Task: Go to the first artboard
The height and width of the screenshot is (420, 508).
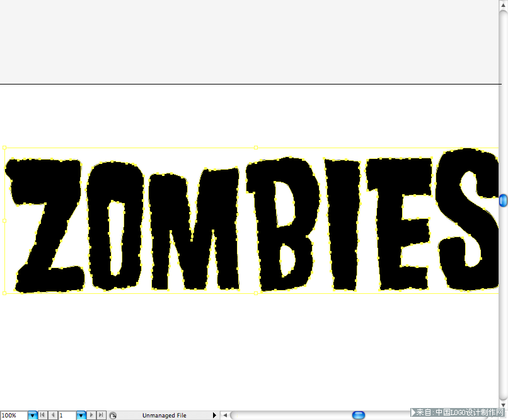Action: pos(42,415)
